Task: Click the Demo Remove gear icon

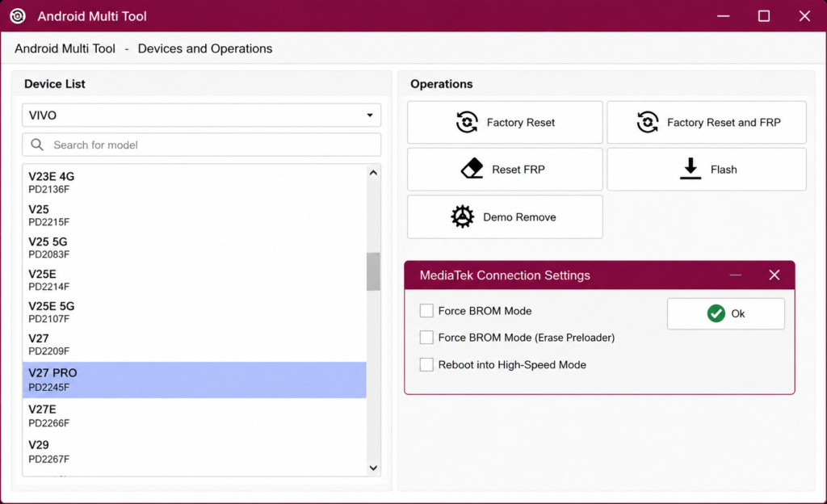Action: [463, 216]
